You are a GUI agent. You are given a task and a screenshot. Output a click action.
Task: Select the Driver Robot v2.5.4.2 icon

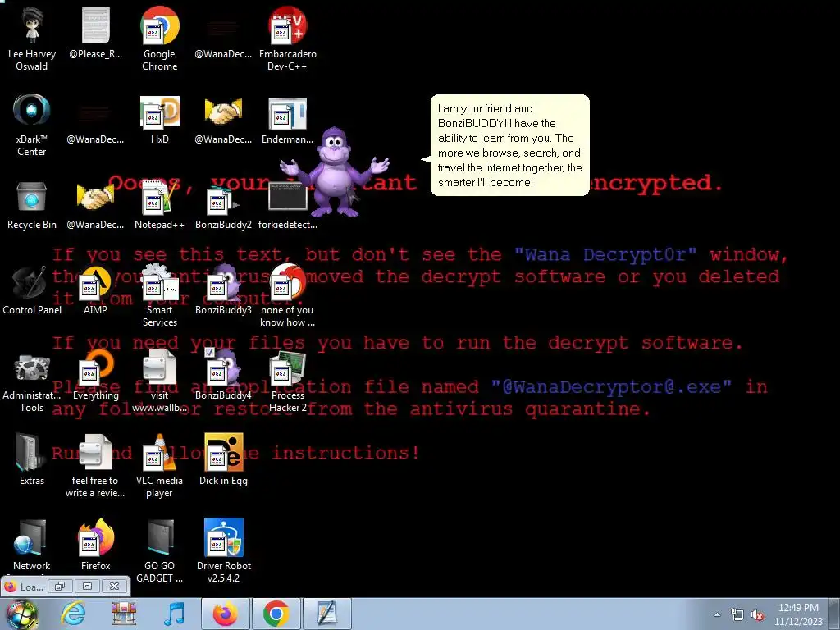(x=223, y=551)
